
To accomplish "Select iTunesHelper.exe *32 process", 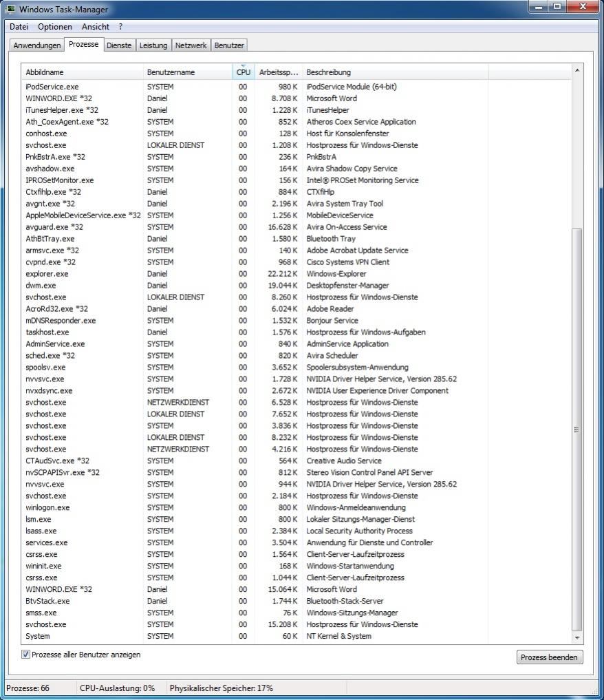I will pos(296,110).
